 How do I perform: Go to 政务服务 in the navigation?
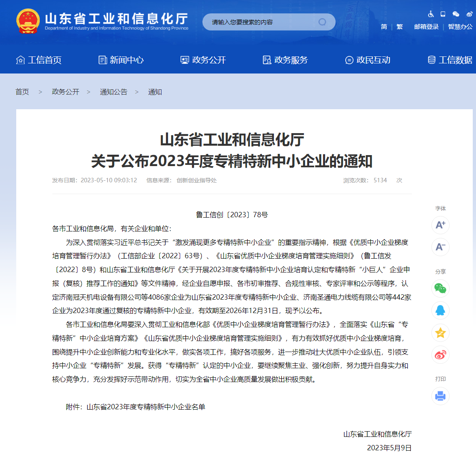285,60
